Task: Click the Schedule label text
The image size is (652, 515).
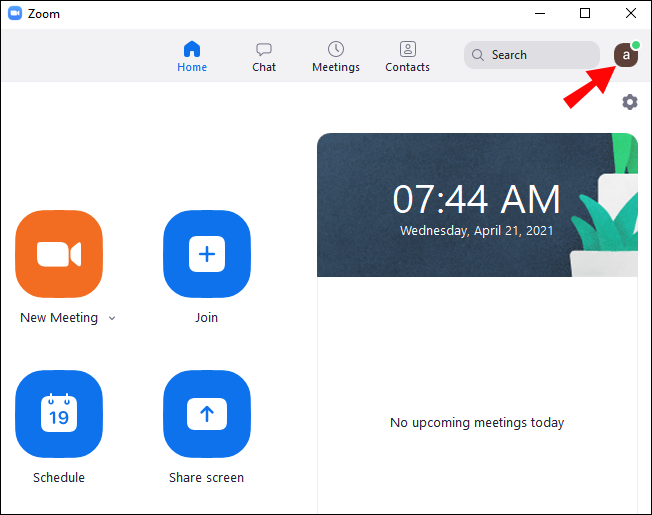Action: tap(59, 478)
